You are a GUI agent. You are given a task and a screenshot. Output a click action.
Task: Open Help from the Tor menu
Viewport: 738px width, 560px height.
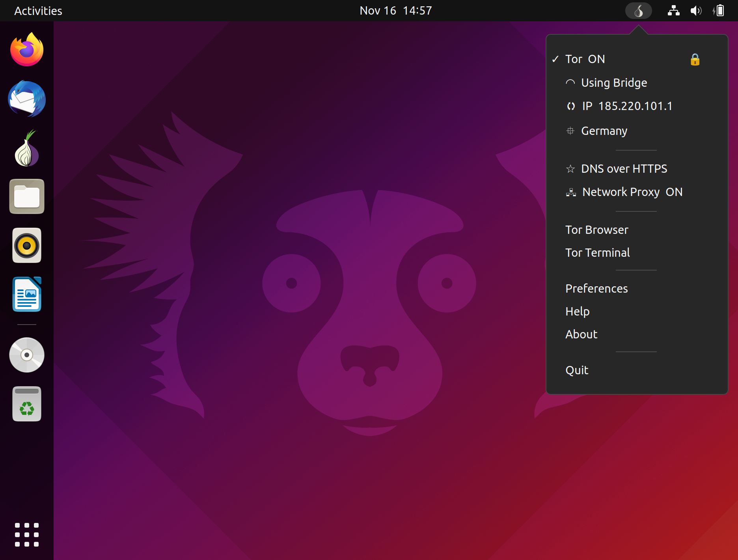(637, 312)
